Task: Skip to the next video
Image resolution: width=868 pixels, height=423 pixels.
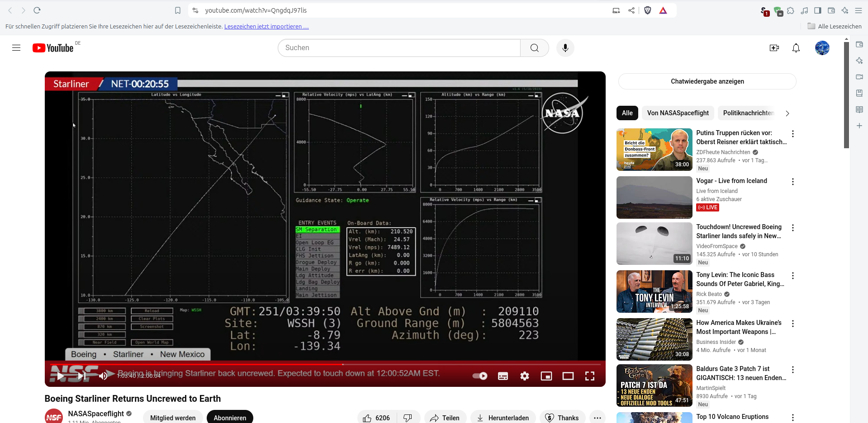Action: click(82, 376)
